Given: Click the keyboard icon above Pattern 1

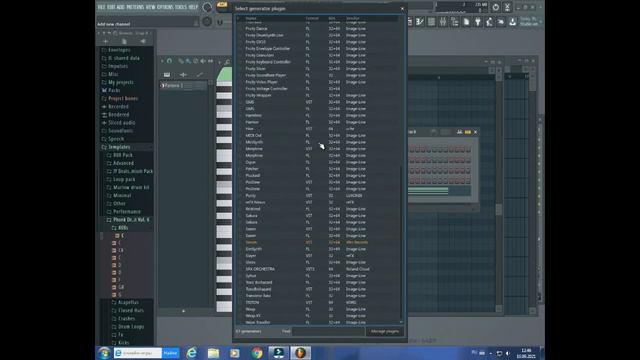Looking at the screenshot, I should click(x=167, y=75).
